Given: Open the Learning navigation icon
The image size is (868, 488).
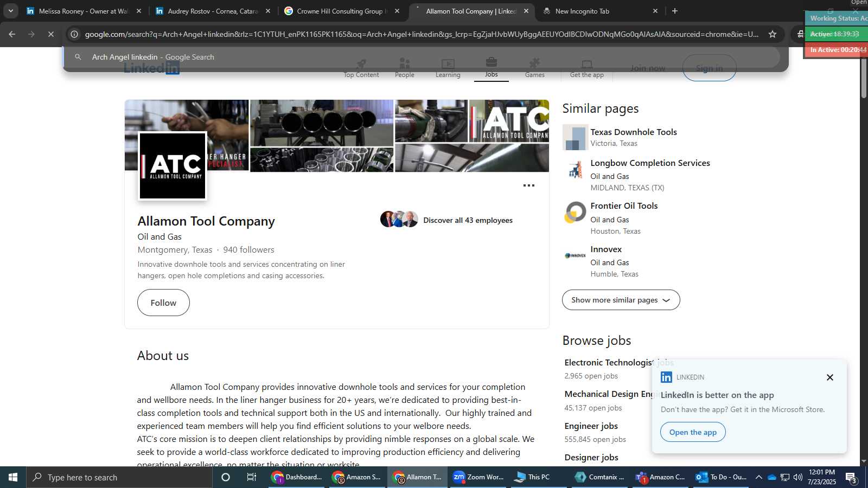Looking at the screenshot, I should pos(448,68).
